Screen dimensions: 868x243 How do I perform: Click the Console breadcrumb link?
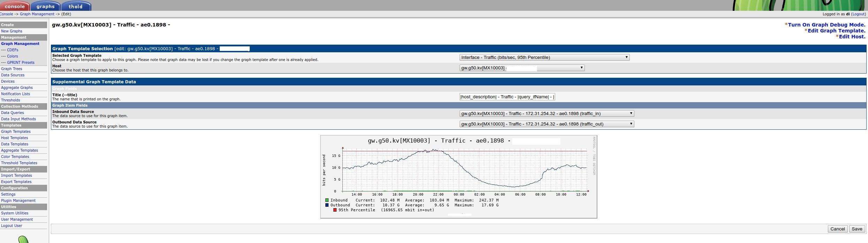7,14
